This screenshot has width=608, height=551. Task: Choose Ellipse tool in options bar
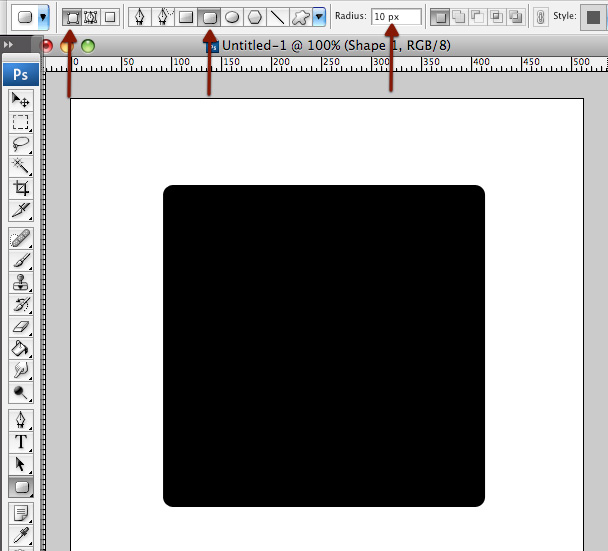tap(232, 17)
